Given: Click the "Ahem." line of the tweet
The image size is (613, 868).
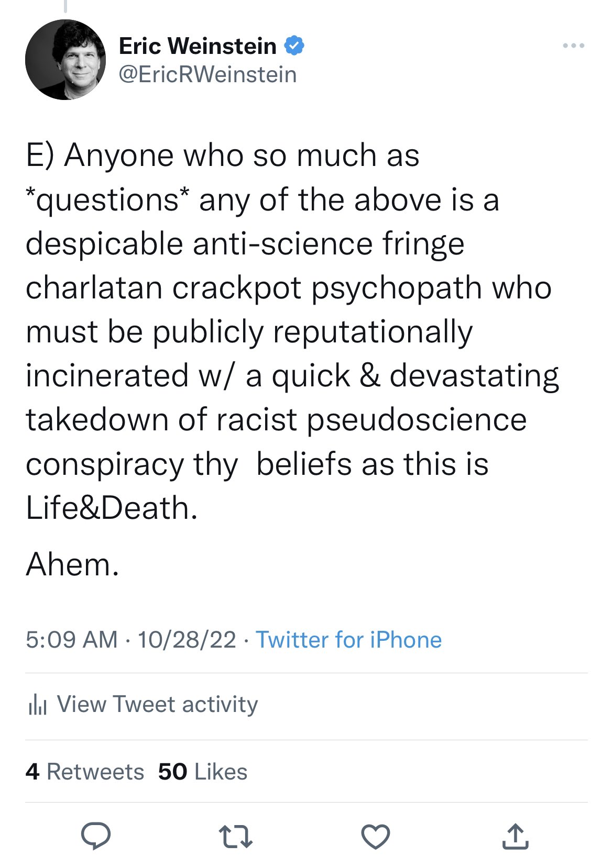Looking at the screenshot, I should [73, 564].
